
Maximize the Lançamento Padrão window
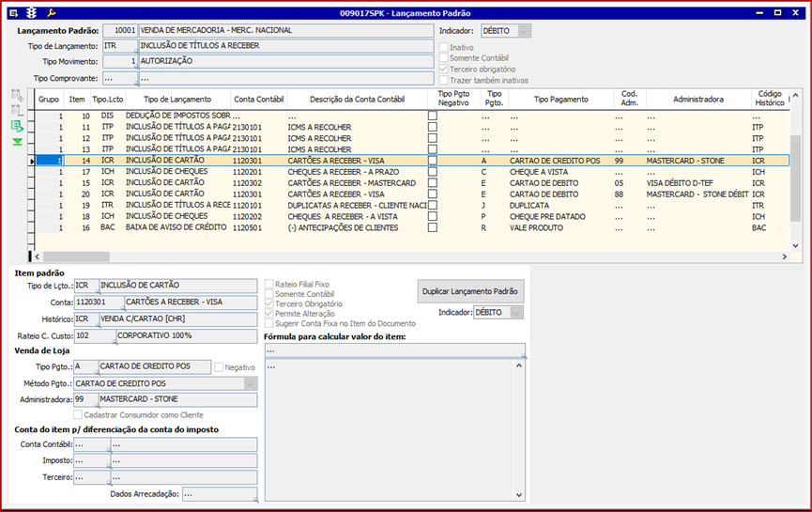[x=778, y=13]
